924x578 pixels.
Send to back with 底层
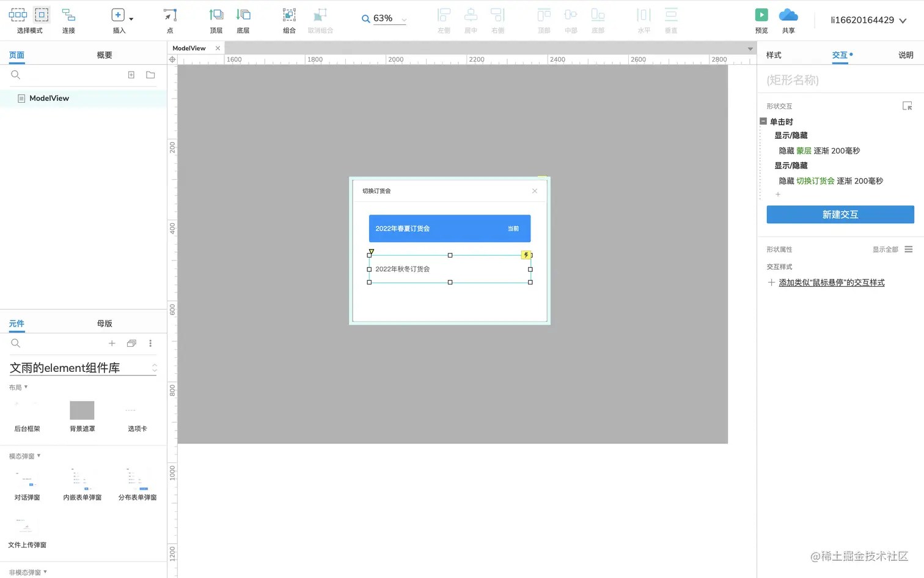243,20
